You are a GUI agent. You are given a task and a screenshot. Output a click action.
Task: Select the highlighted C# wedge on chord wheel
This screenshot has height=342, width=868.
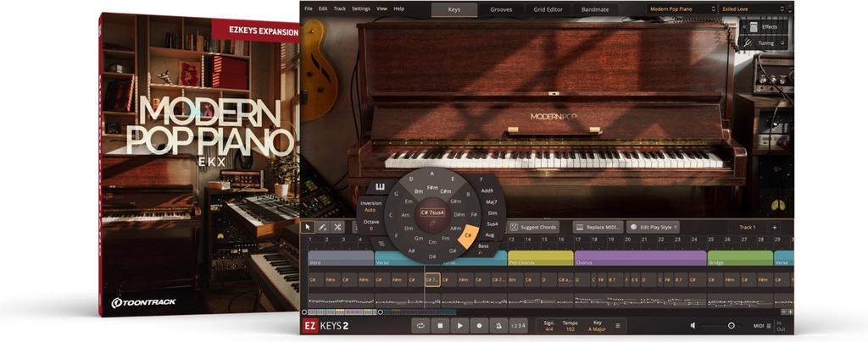[468, 235]
